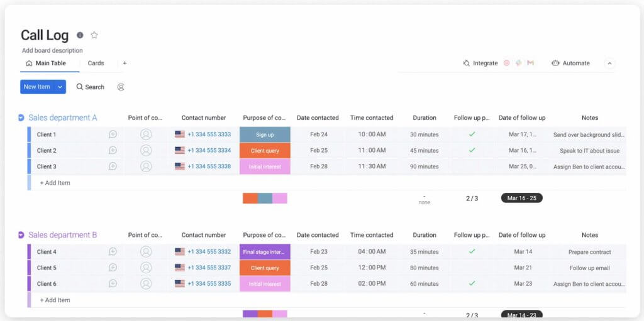The width and height of the screenshot is (644, 321).
Task: Open Sign up status dropdown for Client 1
Action: coord(265,134)
